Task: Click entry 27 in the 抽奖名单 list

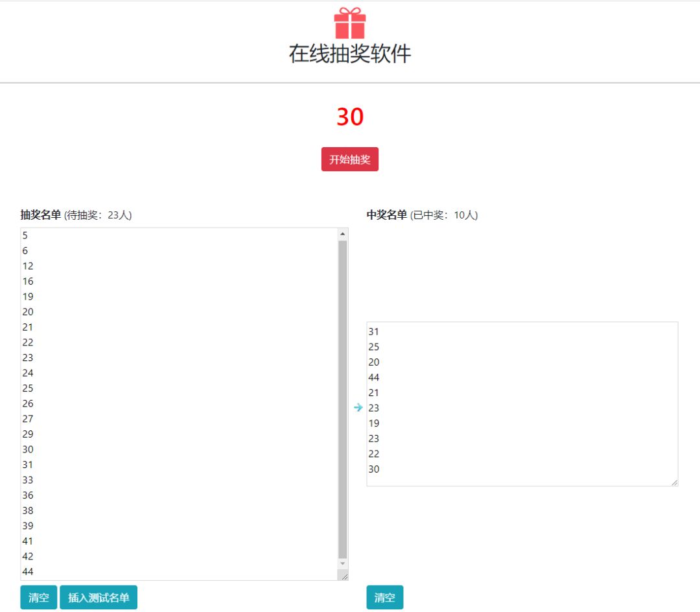Action: [x=28, y=419]
